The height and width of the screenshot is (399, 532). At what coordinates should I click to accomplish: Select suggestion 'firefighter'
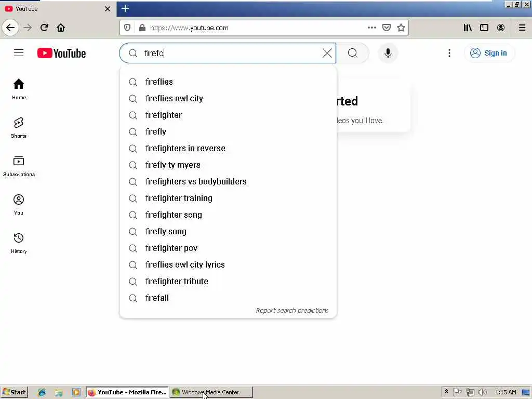point(228,115)
